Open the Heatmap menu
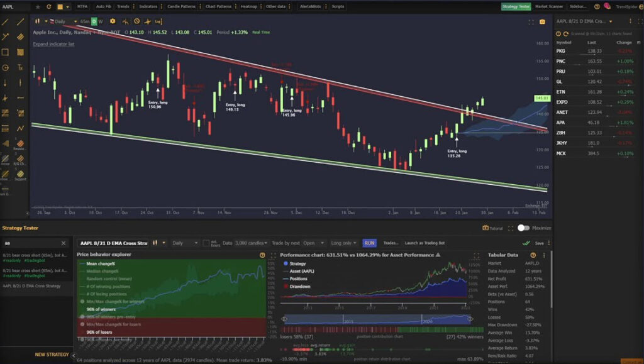 (x=249, y=6)
